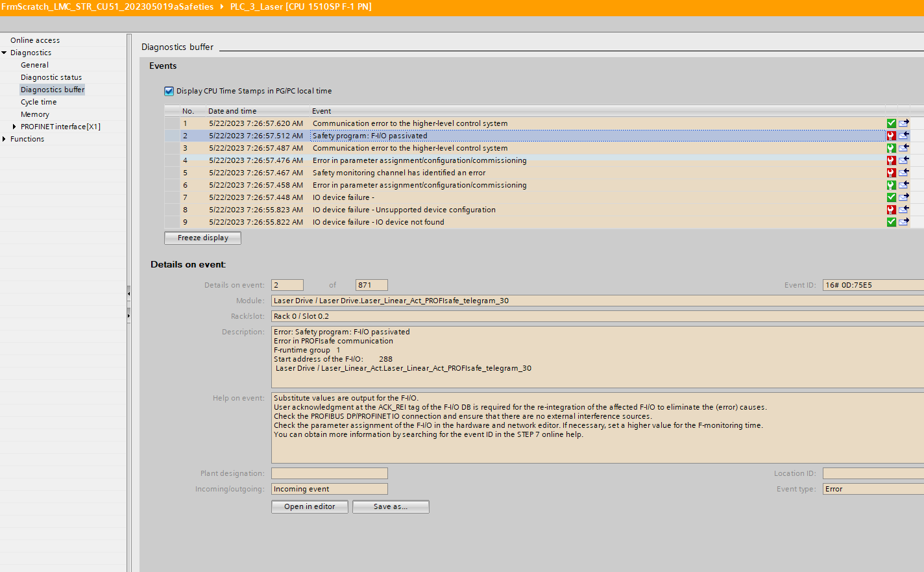The height and width of the screenshot is (572, 924).
Task: Collapse the Diagnostics tree node
Action: (5, 53)
